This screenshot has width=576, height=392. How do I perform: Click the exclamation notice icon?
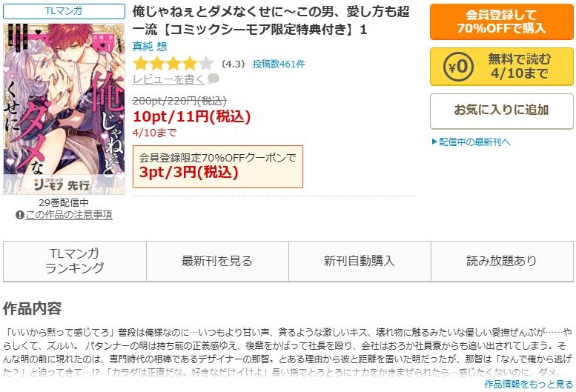(20, 215)
